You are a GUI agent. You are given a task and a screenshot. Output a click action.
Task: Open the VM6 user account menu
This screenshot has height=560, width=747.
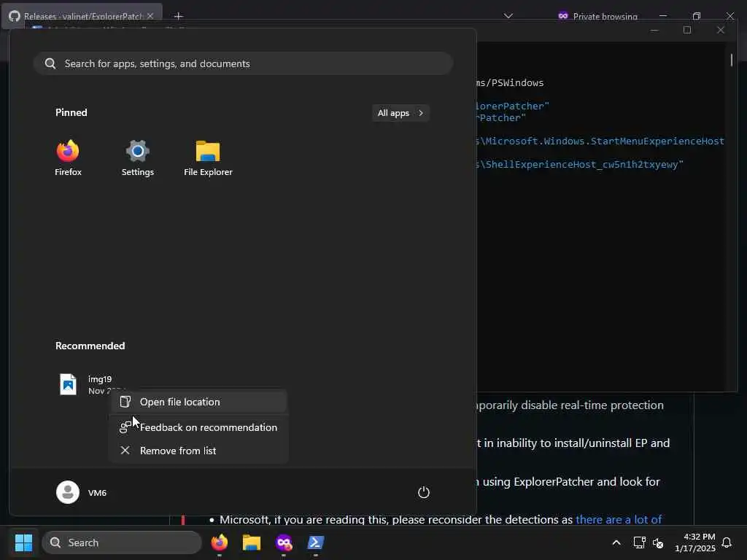pos(82,492)
